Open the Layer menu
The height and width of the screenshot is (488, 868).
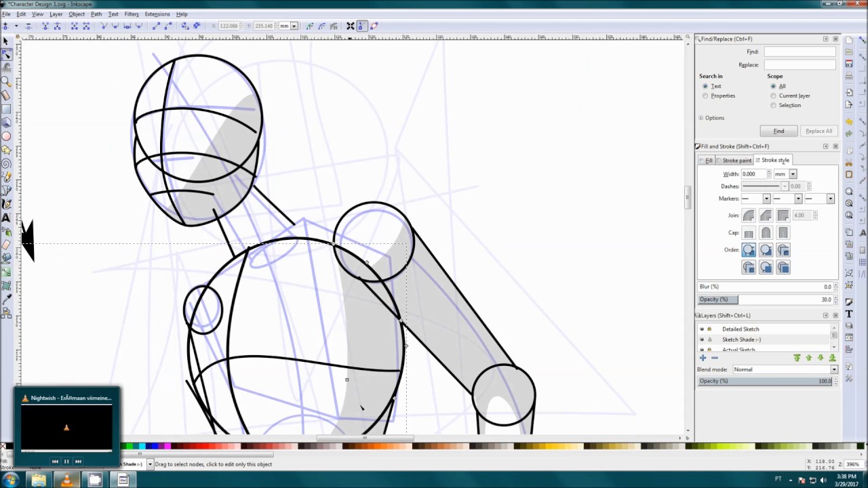(56, 14)
